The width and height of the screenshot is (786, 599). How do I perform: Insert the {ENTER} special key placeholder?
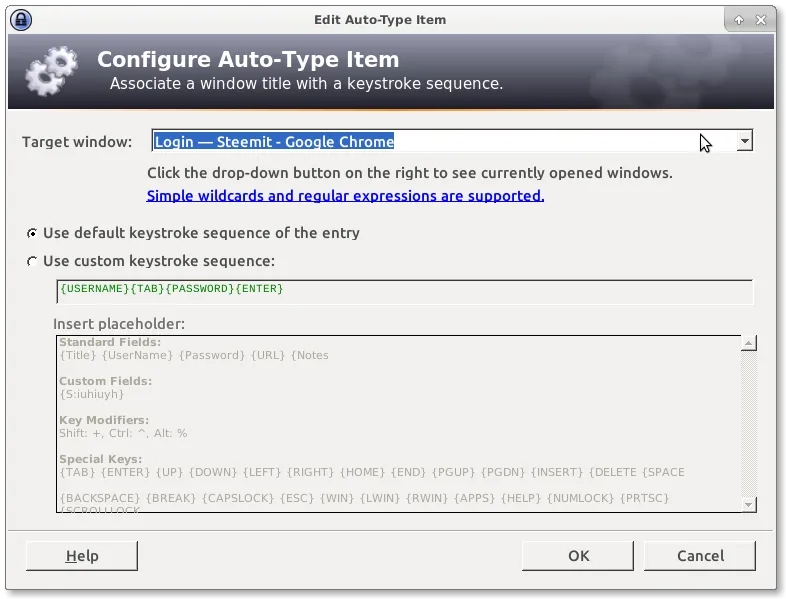(124, 472)
